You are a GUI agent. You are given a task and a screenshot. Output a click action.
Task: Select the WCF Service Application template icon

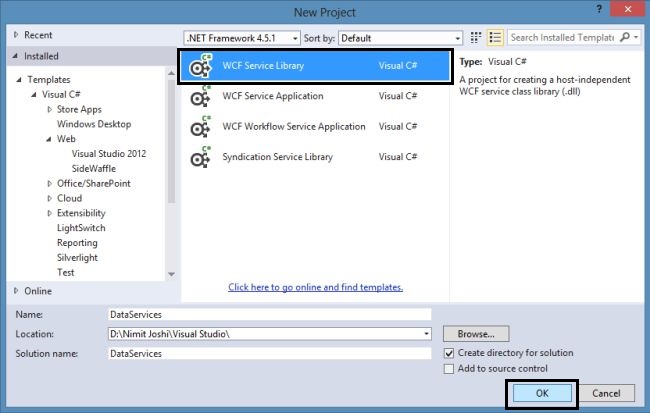click(201, 97)
